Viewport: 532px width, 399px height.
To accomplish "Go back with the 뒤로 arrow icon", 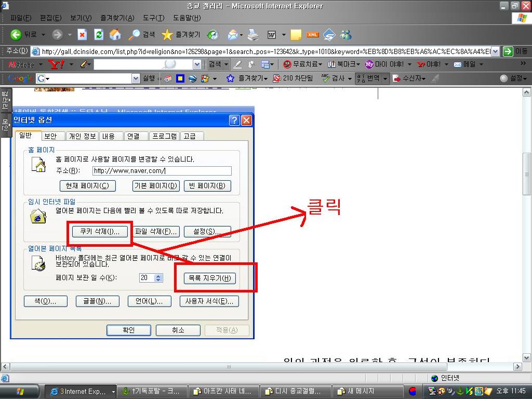I will (x=16, y=34).
